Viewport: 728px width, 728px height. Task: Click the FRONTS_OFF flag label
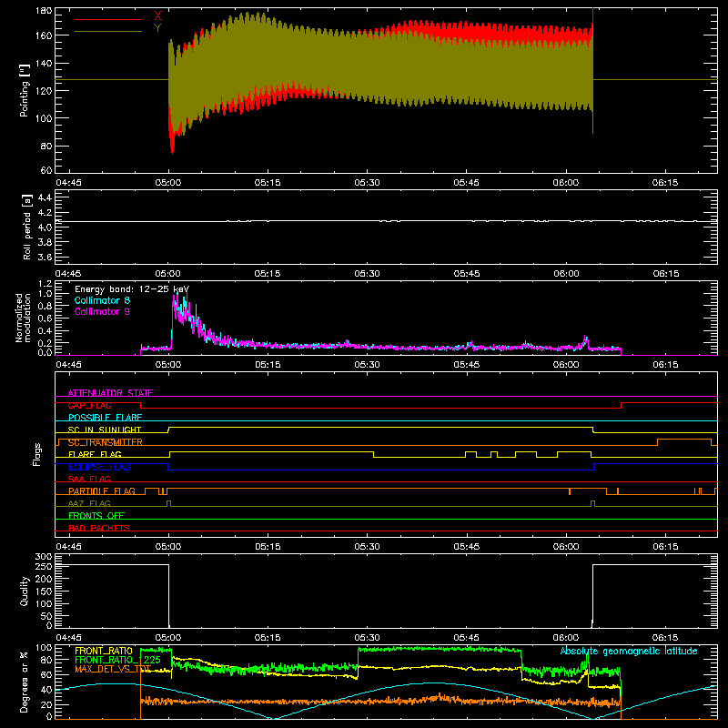click(96, 515)
